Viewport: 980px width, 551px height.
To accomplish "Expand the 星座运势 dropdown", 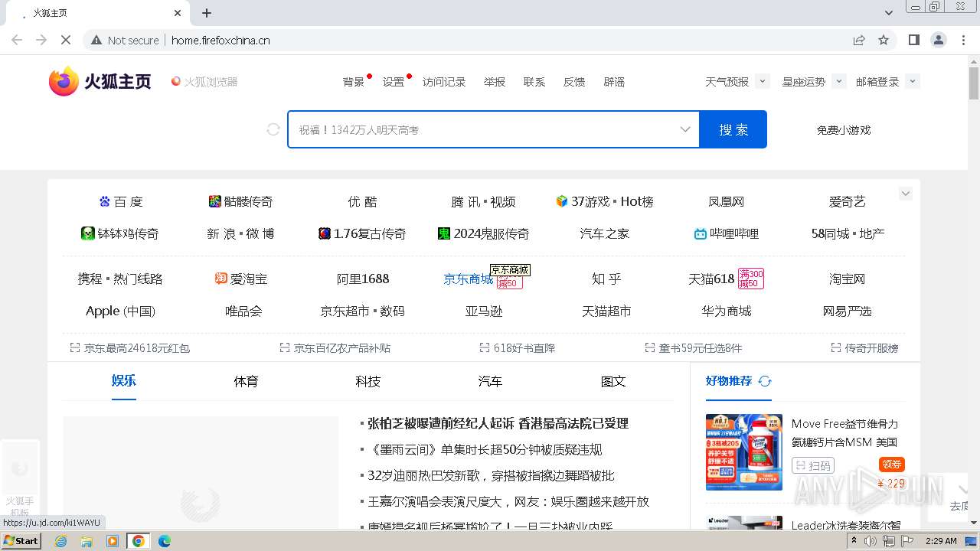I will coord(838,81).
